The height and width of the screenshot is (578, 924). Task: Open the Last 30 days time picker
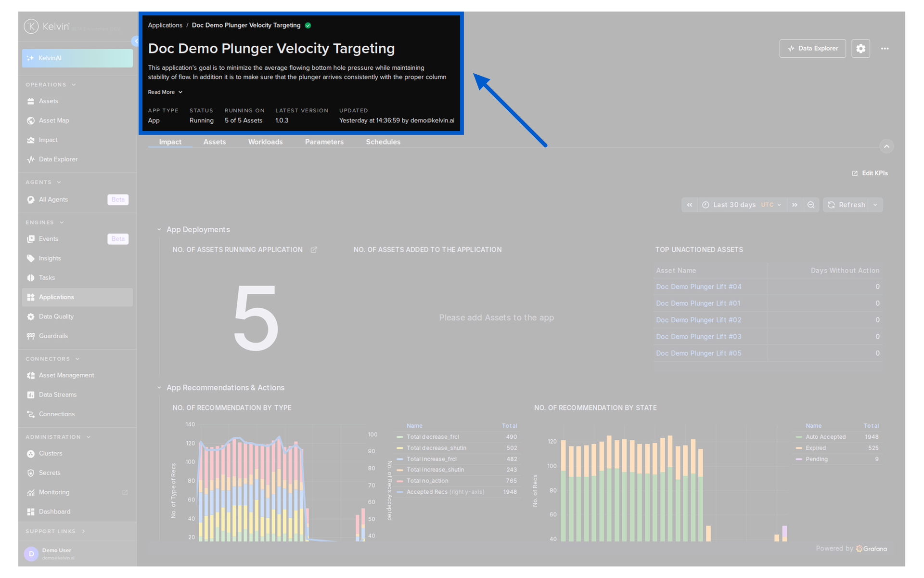click(741, 205)
